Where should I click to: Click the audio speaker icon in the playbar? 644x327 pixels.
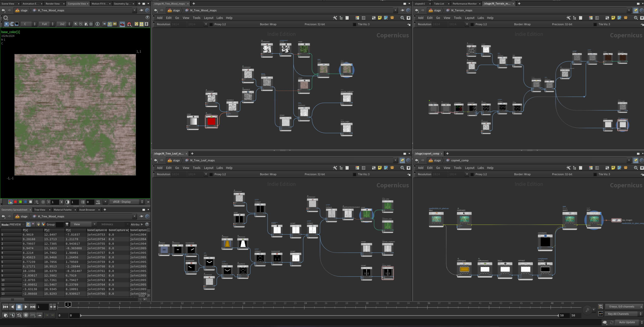[x=12, y=315]
